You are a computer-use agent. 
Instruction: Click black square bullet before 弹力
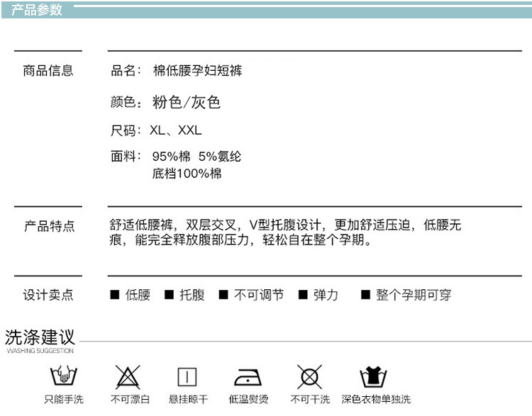tap(303, 294)
